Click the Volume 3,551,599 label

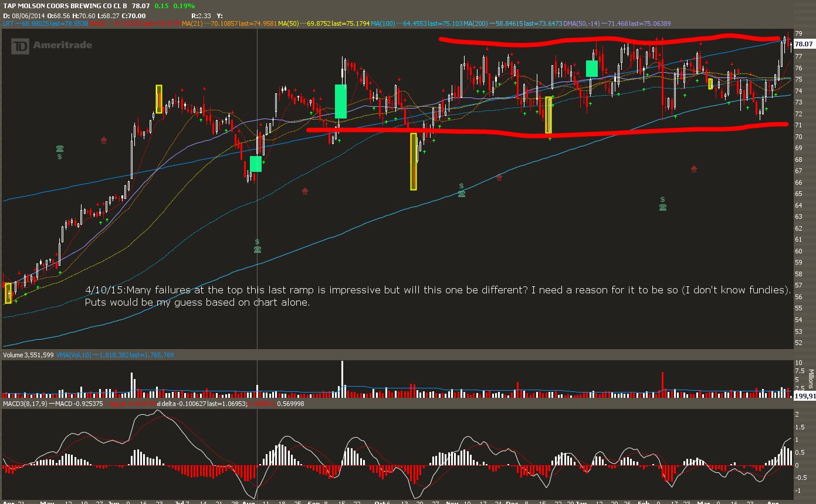tap(28, 355)
